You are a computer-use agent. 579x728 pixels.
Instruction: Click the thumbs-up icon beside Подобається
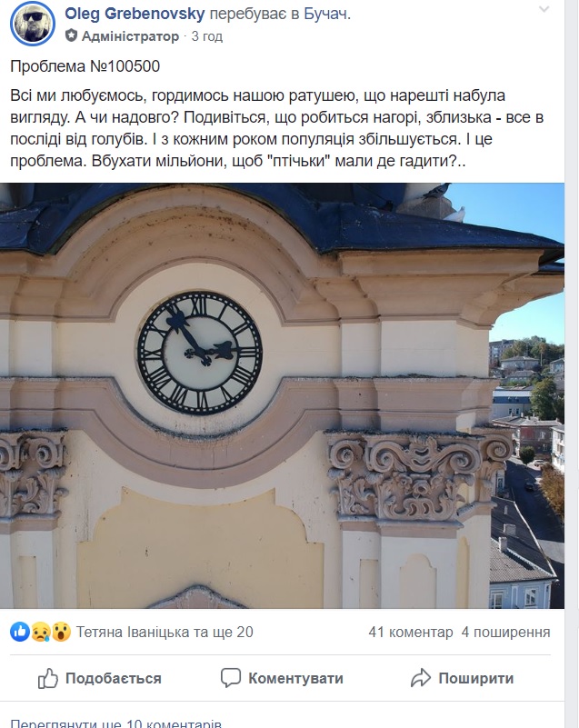[48, 678]
